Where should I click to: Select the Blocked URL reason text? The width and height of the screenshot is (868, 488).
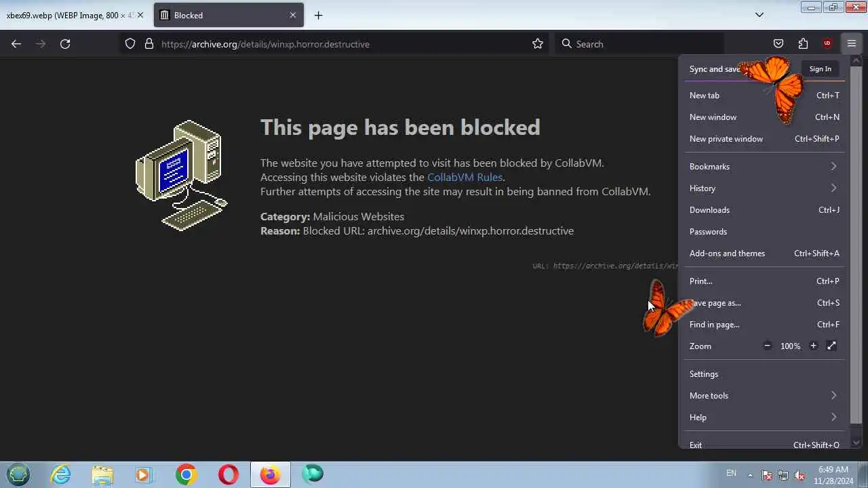tap(438, 231)
